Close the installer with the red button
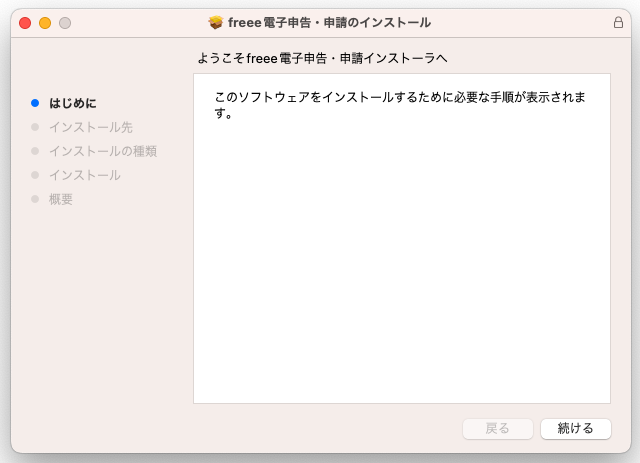Viewport: 640px width, 463px height. tap(25, 23)
